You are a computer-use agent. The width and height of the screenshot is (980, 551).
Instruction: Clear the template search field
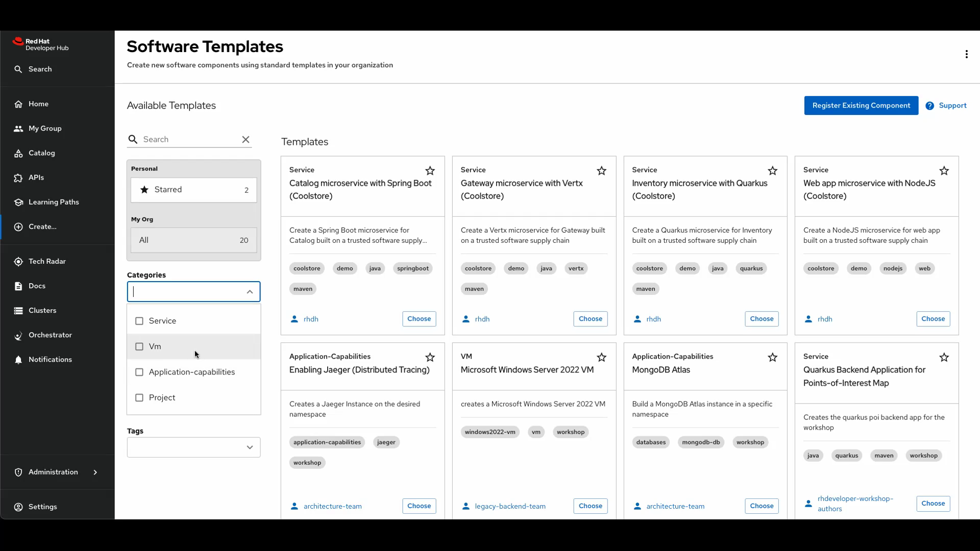[x=246, y=139]
